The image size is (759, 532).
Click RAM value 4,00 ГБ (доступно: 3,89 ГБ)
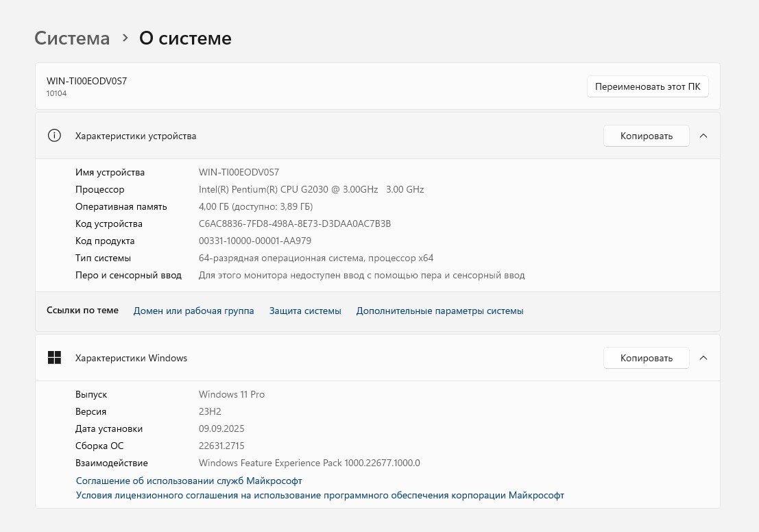point(256,207)
